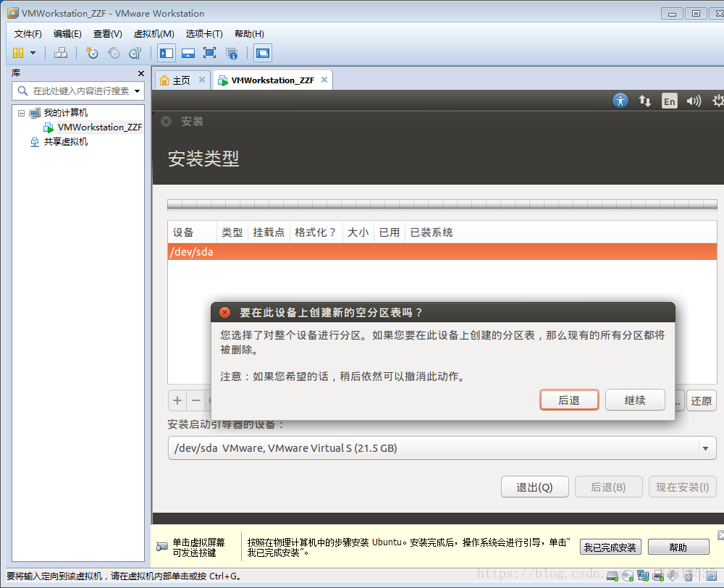Open the 帮助(H) menu
This screenshot has height=588, width=724.
tap(249, 34)
